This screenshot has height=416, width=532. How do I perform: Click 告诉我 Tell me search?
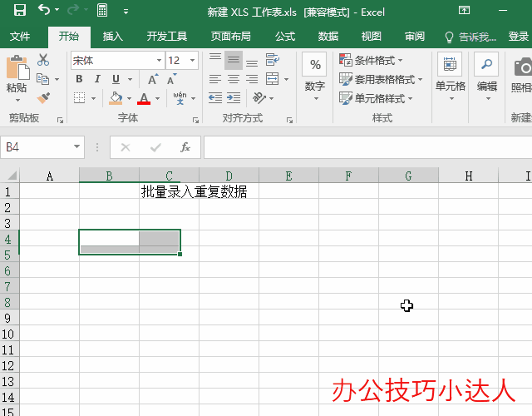470,37
